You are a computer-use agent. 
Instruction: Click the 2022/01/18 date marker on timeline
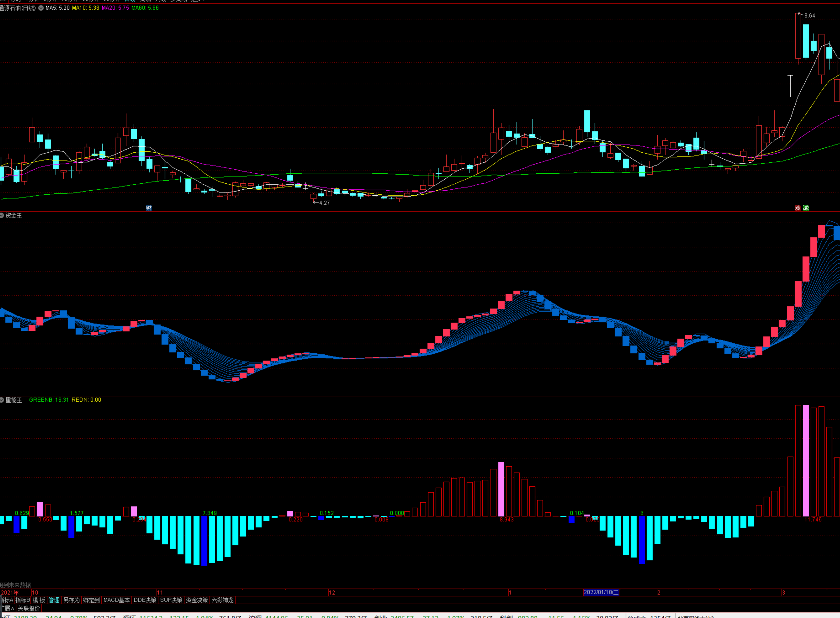click(601, 592)
